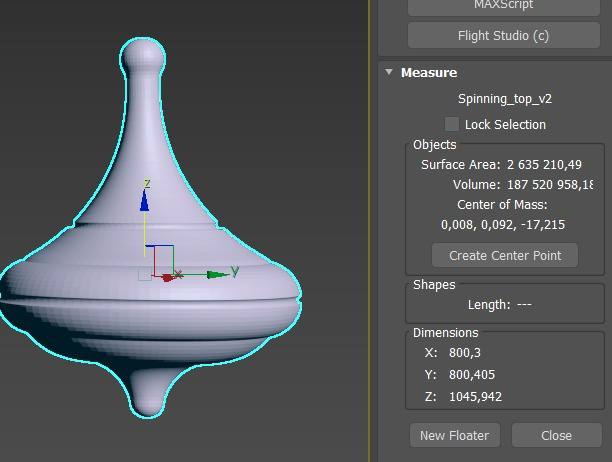Collapse the Measure rollout arrow

tap(389, 72)
